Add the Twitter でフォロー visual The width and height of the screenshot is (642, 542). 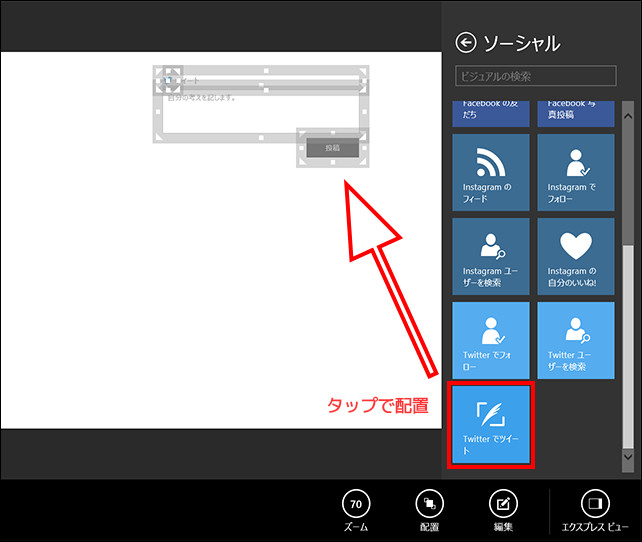[491, 341]
